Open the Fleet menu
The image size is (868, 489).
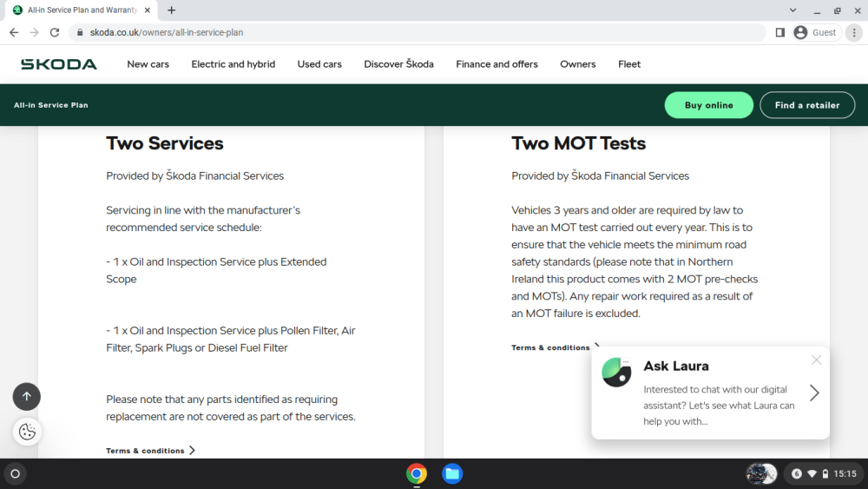[628, 64]
